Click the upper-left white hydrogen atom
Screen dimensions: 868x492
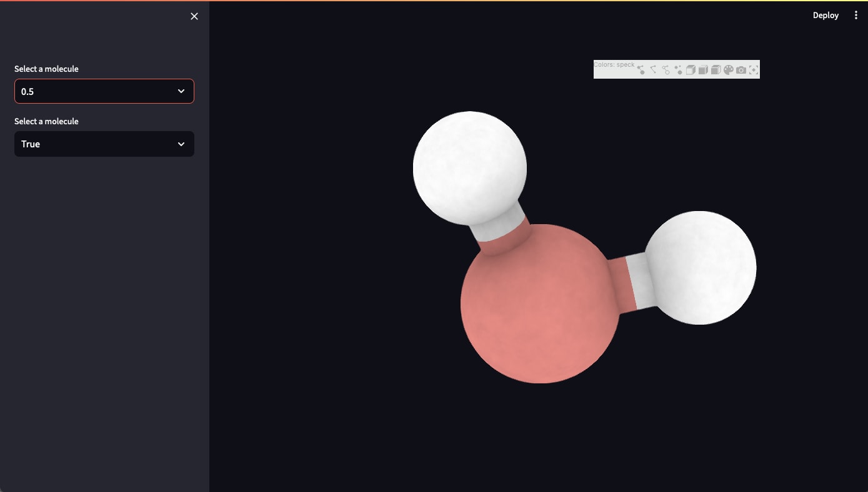[x=470, y=168]
